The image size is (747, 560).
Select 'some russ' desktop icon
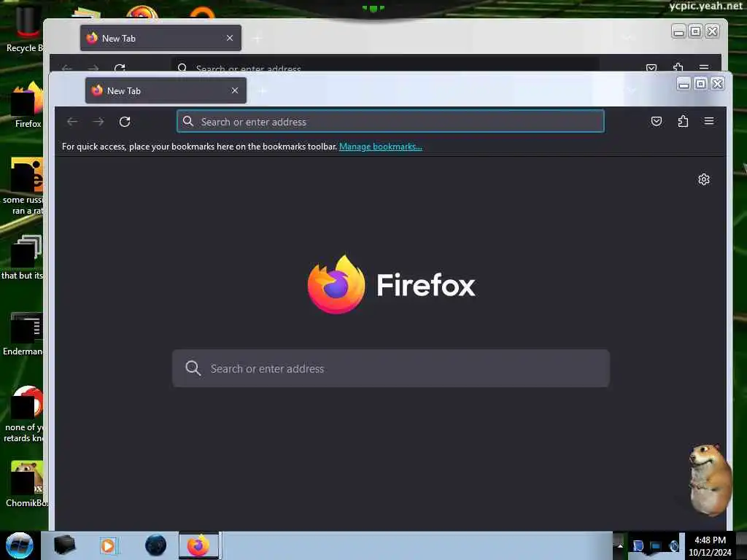(x=24, y=187)
